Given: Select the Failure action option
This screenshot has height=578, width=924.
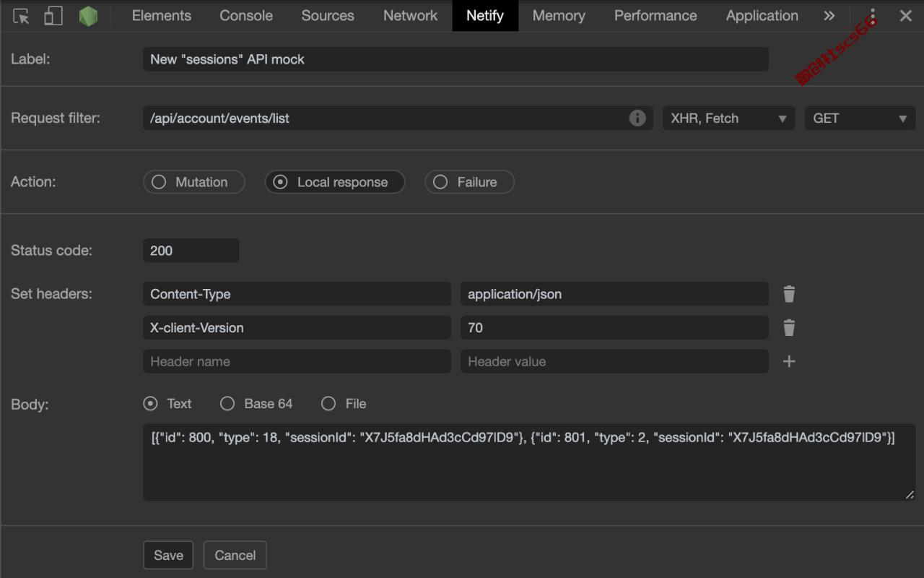Looking at the screenshot, I should [x=469, y=182].
